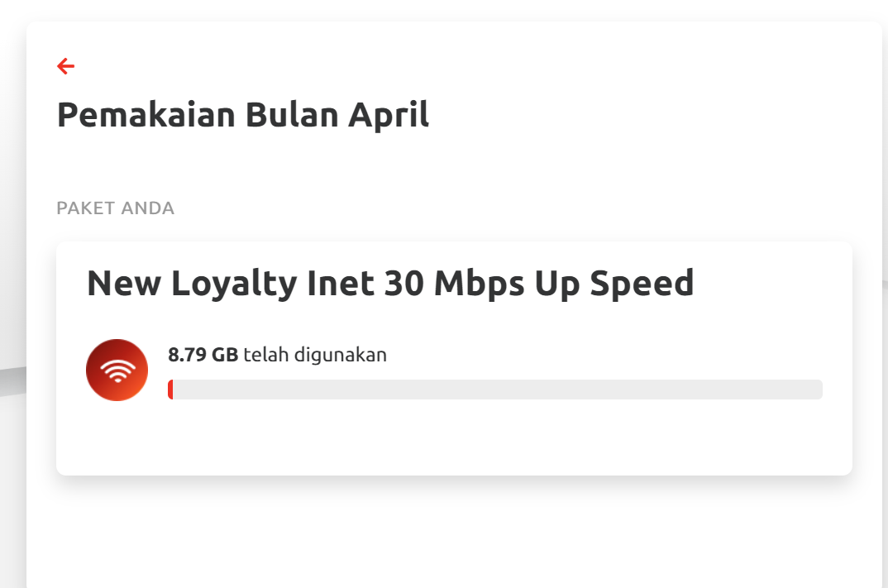Open the New Loyalty Inet 30 Mbps card
888x588 pixels.
coord(454,357)
